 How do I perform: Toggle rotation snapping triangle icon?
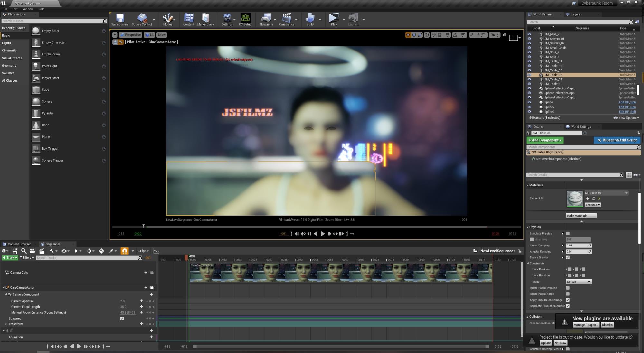pos(455,35)
